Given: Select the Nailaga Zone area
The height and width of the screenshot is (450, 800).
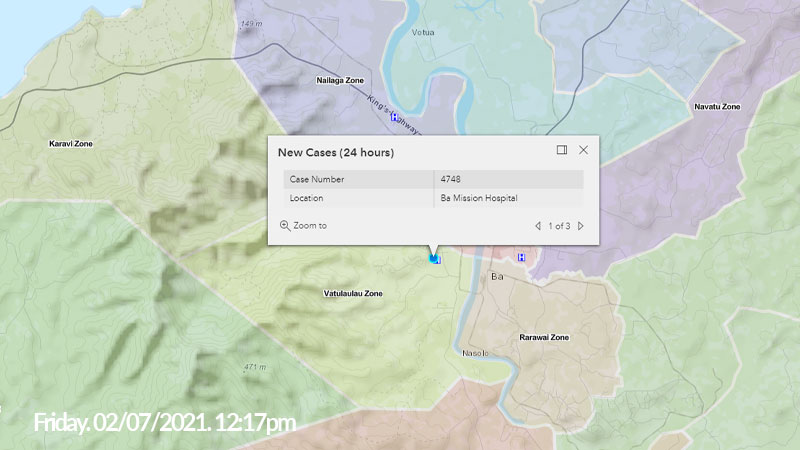Looking at the screenshot, I should pyautogui.click(x=340, y=80).
